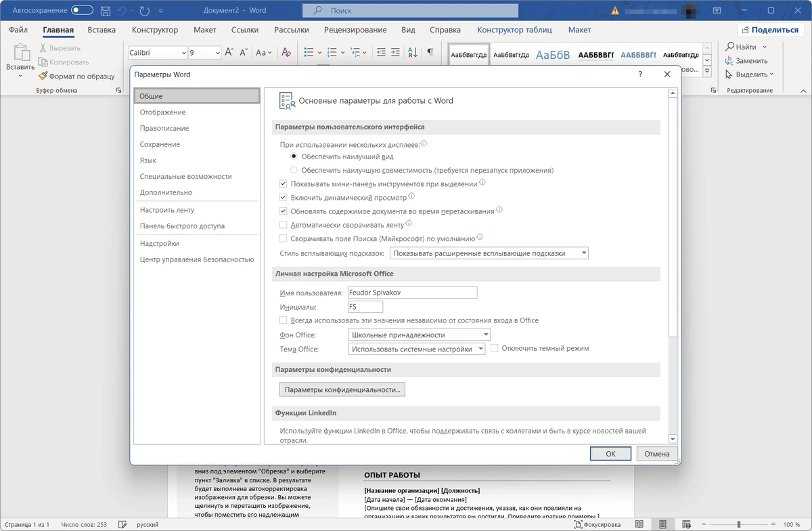Click the Undo arrow icon
Viewport: 812px width, 531px height.
click(x=122, y=11)
